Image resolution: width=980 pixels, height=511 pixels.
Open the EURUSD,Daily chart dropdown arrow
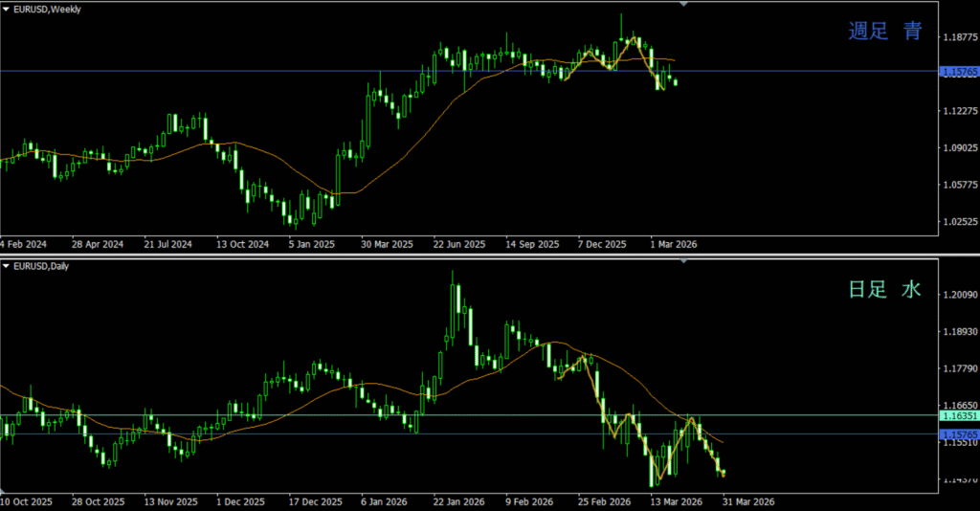pyautogui.click(x=8, y=265)
